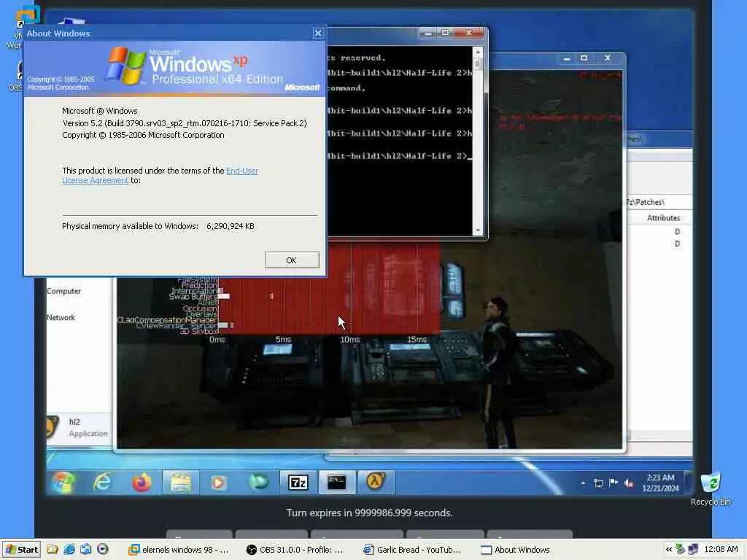The image size is (747, 560).
Task: Switch to the Garlic Bread YouTube taskbar button
Action: point(413,550)
